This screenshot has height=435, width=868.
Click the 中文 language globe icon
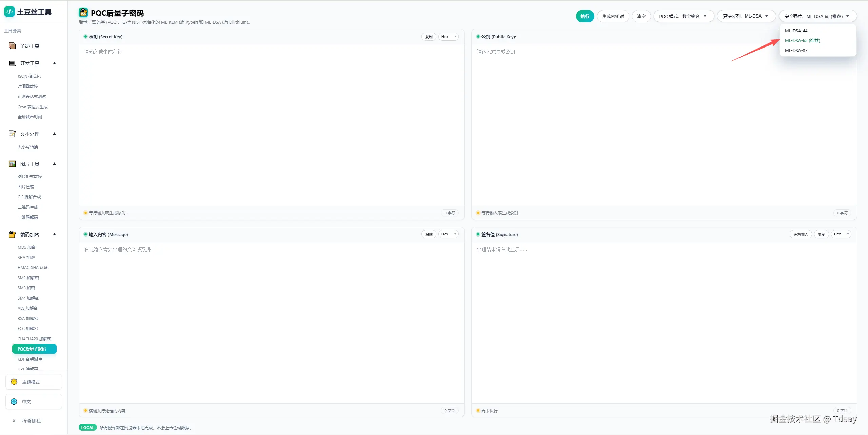click(x=14, y=402)
